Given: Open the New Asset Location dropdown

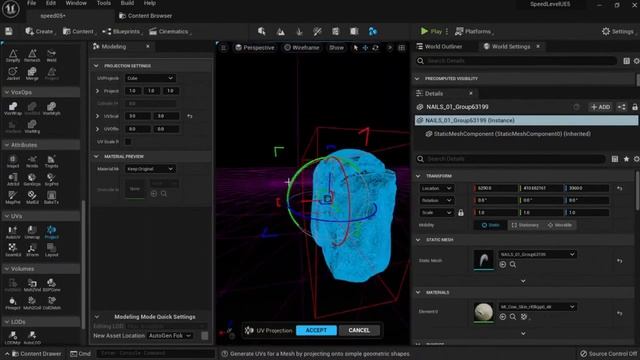Looking at the screenshot, I should pyautogui.click(x=170, y=336).
